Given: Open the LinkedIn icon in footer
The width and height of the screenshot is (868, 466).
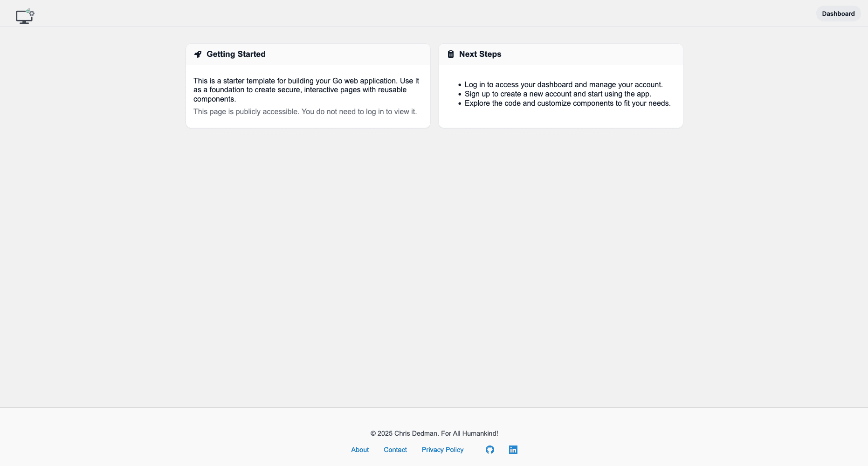Looking at the screenshot, I should pyautogui.click(x=513, y=450).
